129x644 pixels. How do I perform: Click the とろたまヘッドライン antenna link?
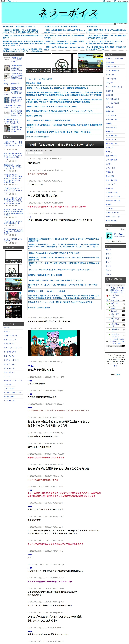(x=12, y=360)
